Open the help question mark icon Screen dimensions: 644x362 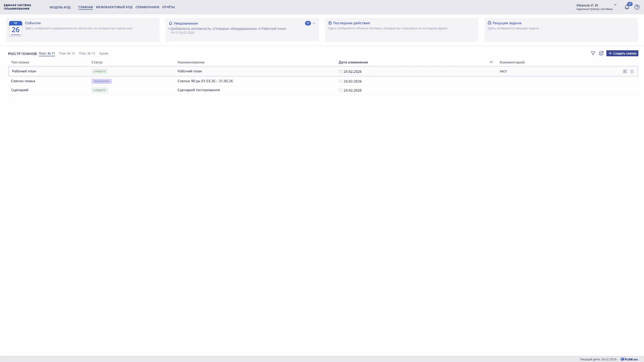coord(637,7)
